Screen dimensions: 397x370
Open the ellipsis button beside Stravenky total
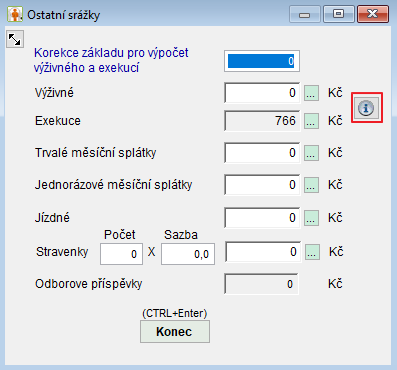point(312,252)
